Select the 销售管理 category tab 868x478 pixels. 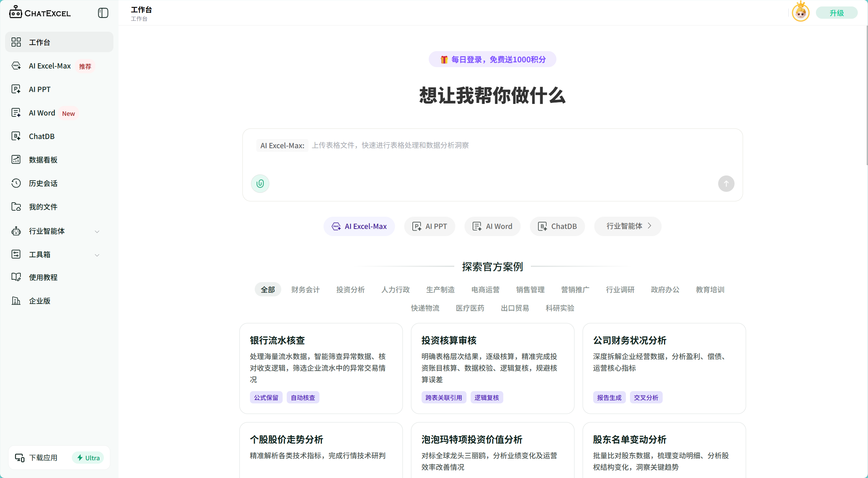pos(530,290)
